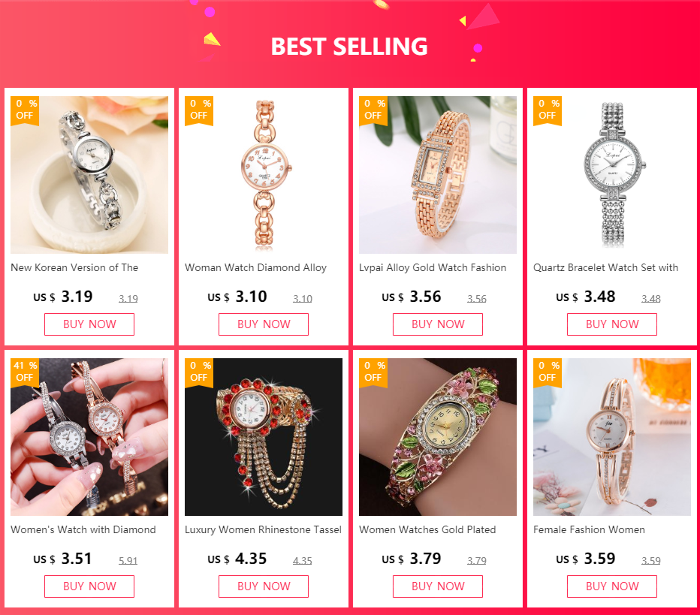The image size is (700, 615).
Task: Open the silver Quartz Bracelet watch image
Action: [612, 175]
